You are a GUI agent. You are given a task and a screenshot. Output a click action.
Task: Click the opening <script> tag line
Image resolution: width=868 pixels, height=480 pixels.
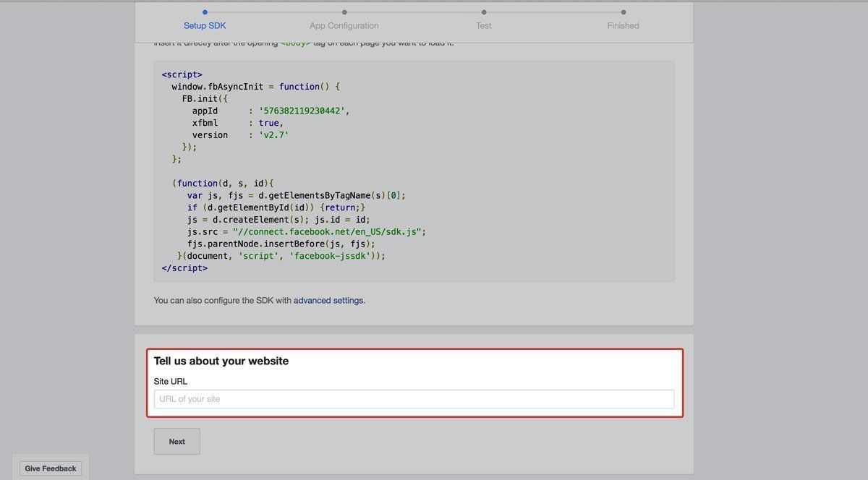[x=182, y=74]
